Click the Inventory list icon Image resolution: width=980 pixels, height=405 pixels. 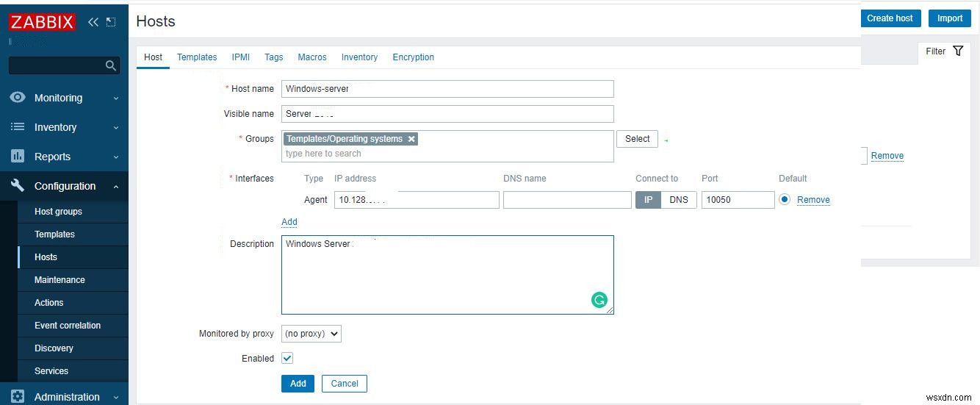click(18, 127)
